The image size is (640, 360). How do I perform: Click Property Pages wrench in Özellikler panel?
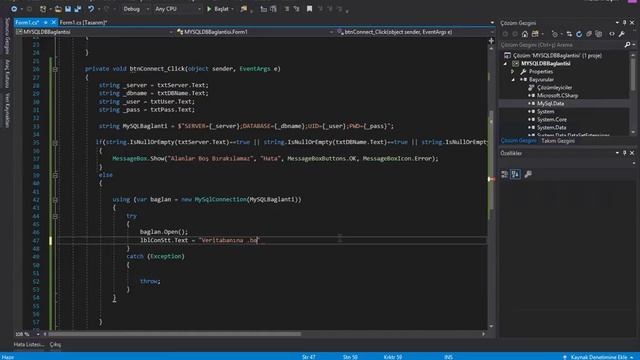(x=528, y=174)
